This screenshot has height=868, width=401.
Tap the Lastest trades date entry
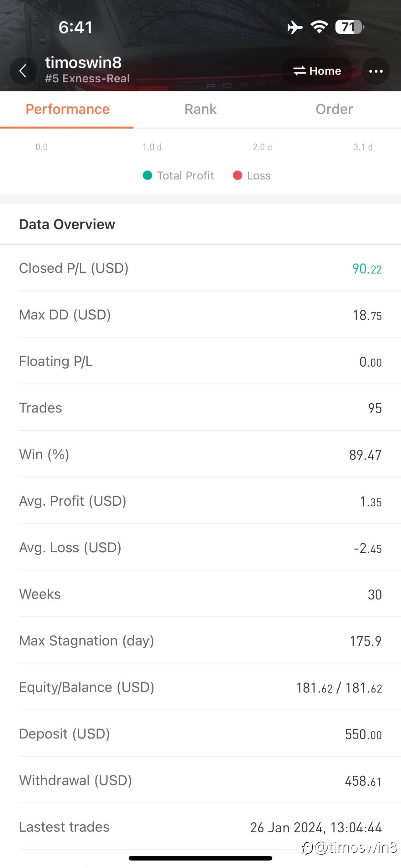pos(316,827)
